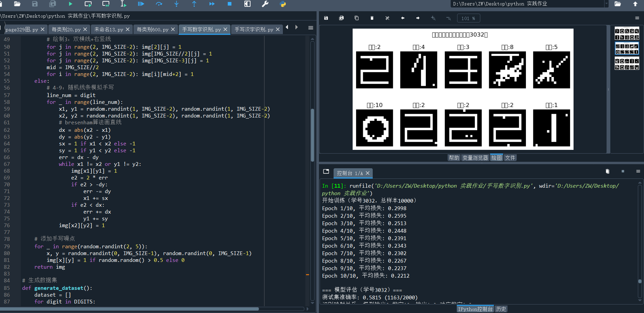644x313 pixels.
Task: Click the working directory path field
Action: (527, 4)
